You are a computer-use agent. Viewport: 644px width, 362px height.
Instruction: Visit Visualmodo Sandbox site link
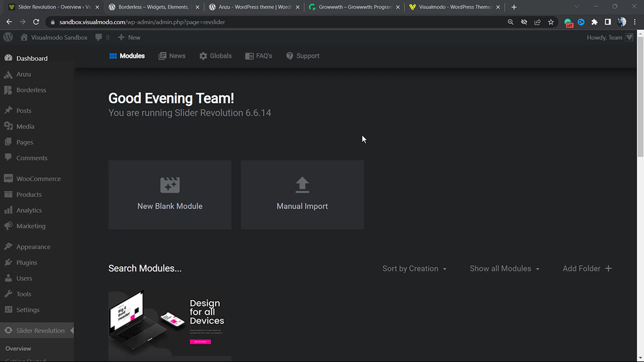[x=54, y=37]
